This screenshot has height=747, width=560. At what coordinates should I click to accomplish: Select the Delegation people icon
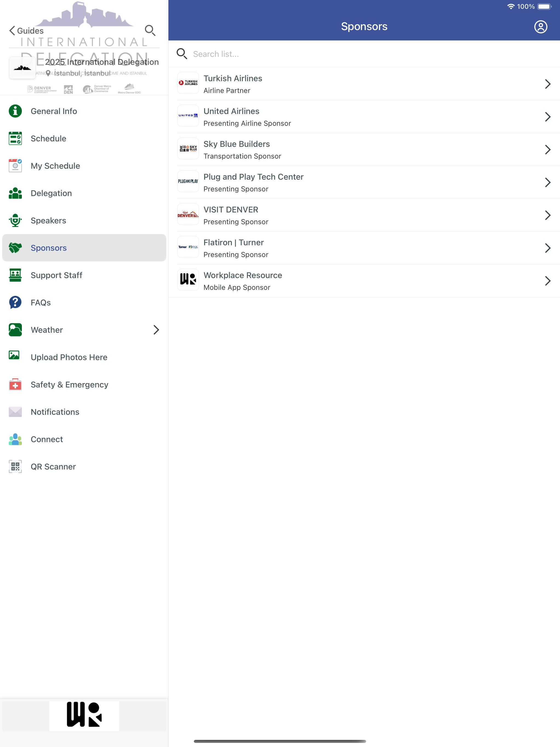tap(15, 193)
